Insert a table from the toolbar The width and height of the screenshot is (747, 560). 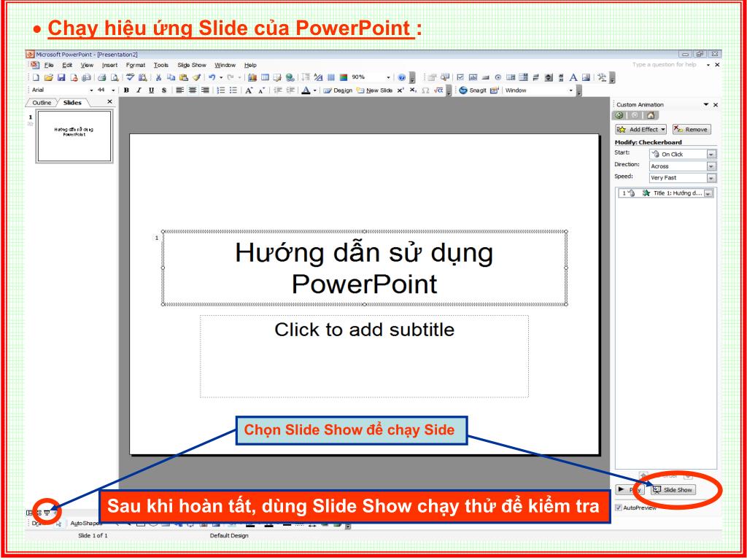(x=265, y=77)
